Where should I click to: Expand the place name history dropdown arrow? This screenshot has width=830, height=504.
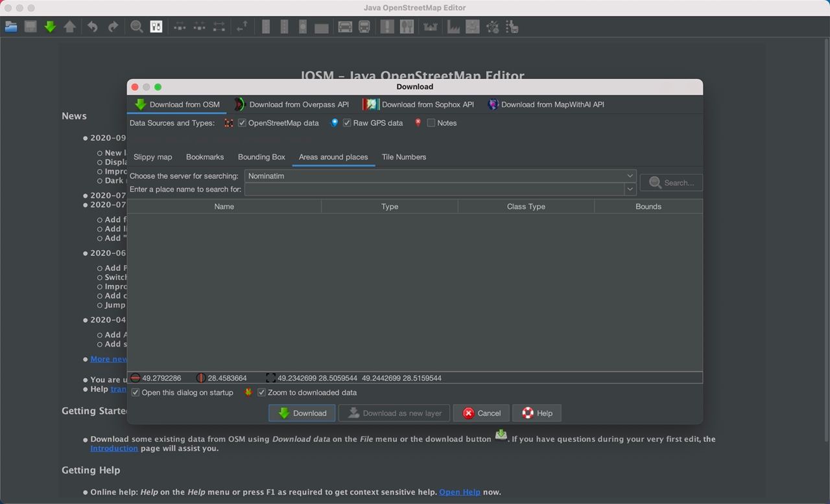(x=629, y=189)
